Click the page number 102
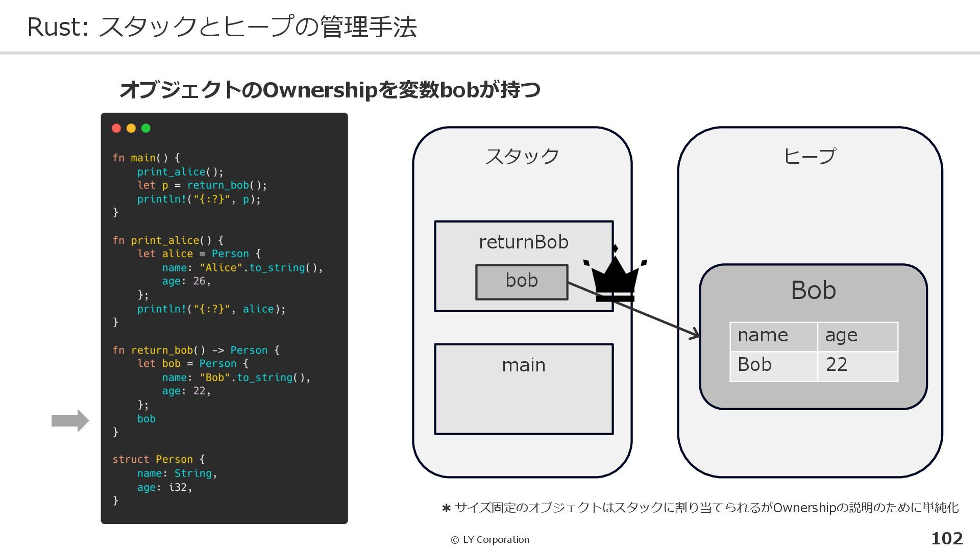The width and height of the screenshot is (980, 551). click(x=946, y=539)
